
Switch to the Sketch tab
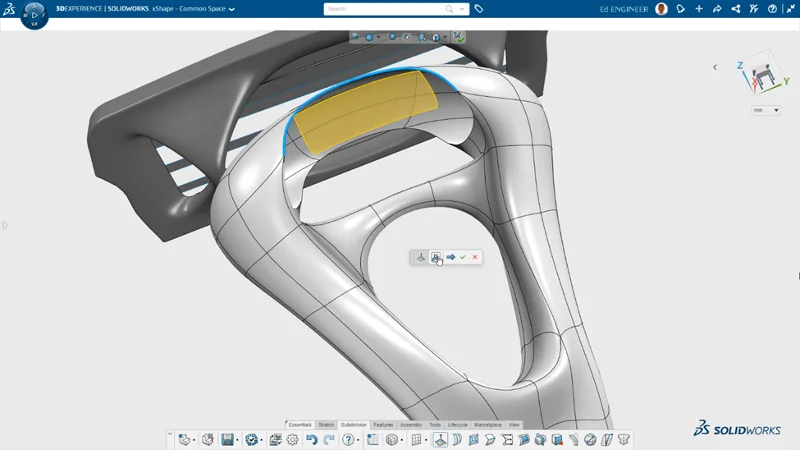pos(326,425)
